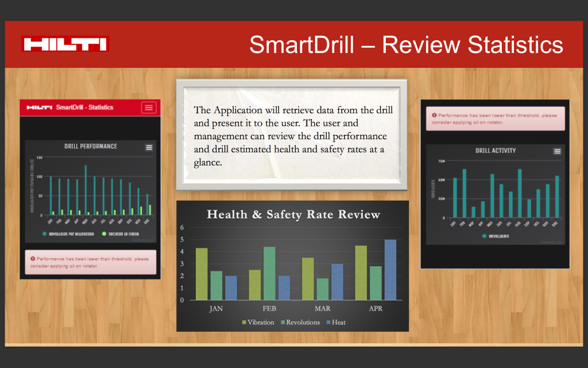Click the DRILL ACTIVITY chart title
This screenshot has height=368, width=588.
point(496,151)
